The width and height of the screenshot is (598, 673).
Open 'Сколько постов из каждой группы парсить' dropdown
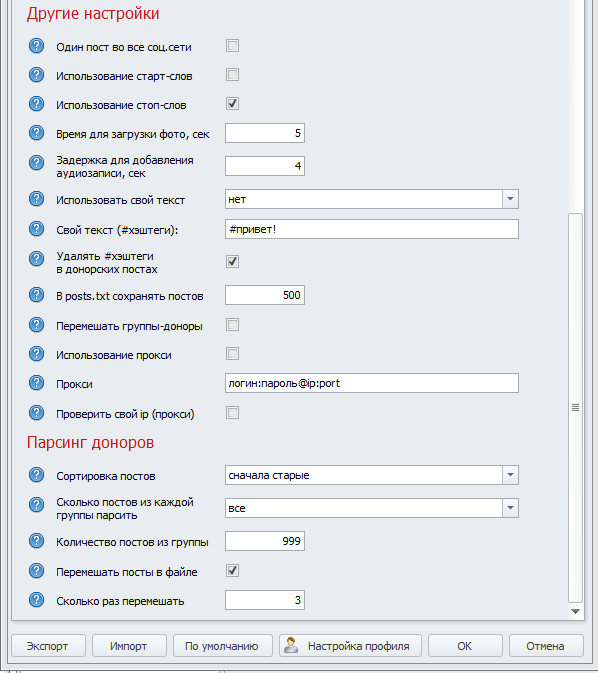point(510,508)
